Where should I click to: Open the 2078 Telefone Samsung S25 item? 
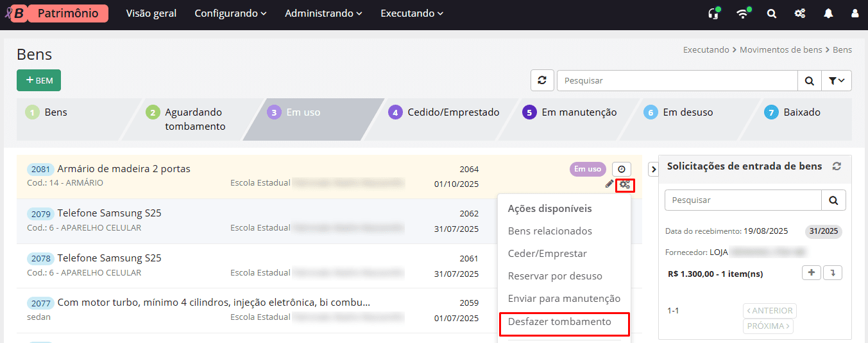[x=109, y=258]
